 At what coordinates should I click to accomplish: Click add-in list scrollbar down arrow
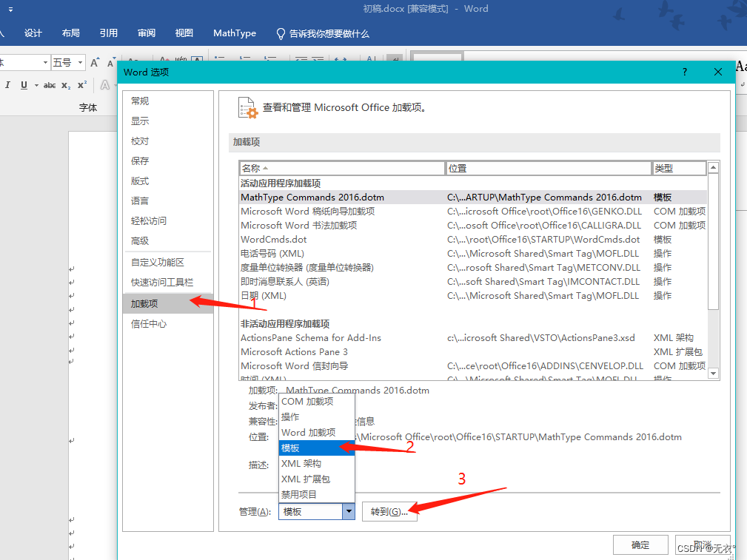click(713, 374)
